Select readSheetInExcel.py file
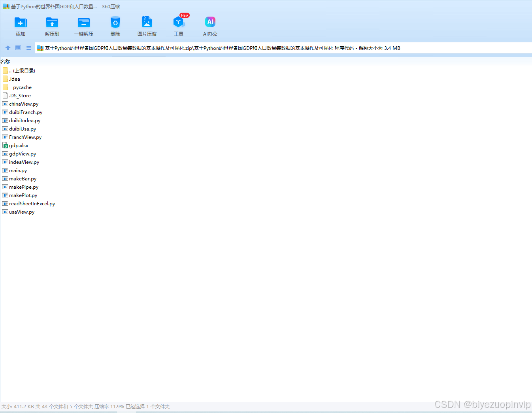Image resolution: width=532 pixels, height=413 pixels. coord(29,203)
